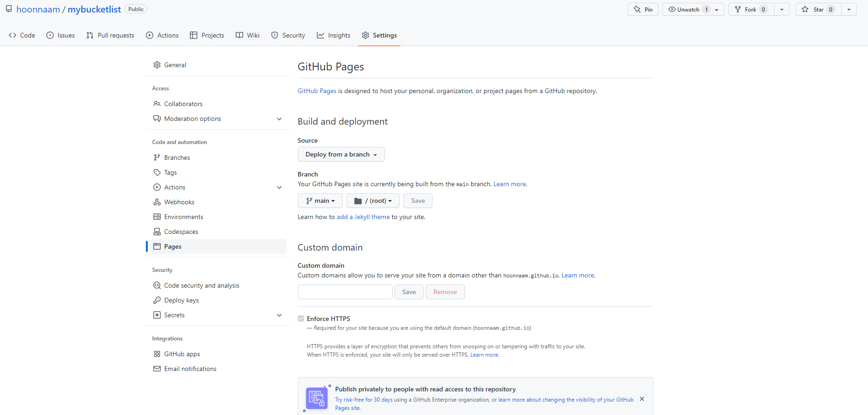Click the Pages illustration in the banner
This screenshot has width=868, height=415.
pos(317,398)
